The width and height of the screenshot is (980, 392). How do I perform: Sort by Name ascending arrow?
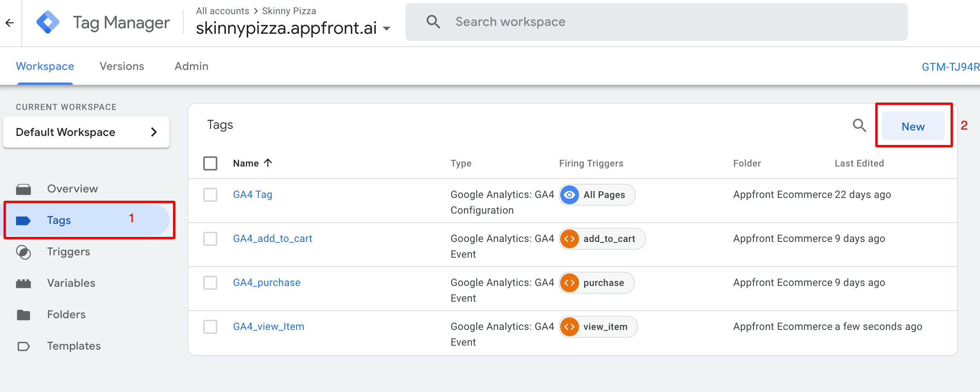pos(268,163)
